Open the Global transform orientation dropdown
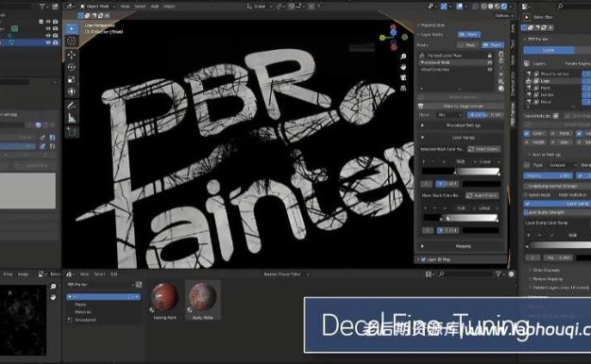Viewport: 591px width, 364px height. point(260,6)
